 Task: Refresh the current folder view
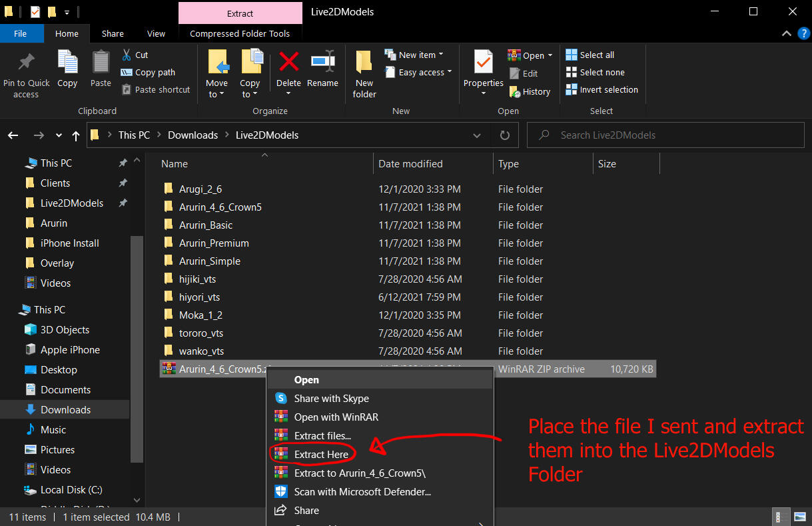click(505, 135)
